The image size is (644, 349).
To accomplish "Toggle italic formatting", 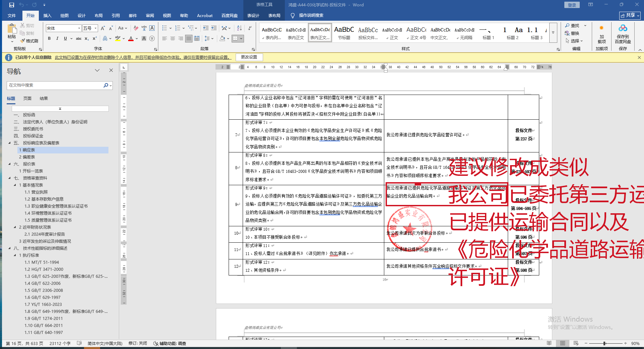I will [x=57, y=38].
